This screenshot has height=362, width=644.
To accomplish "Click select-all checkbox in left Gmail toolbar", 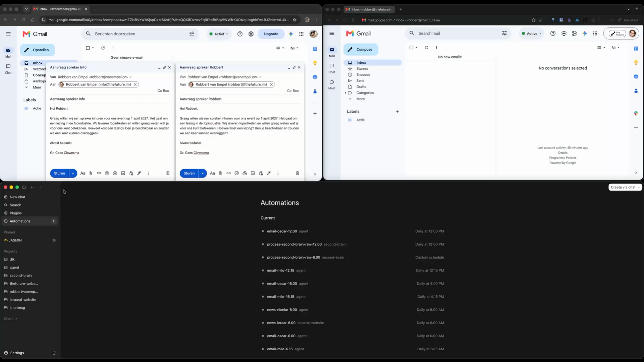I will [88, 48].
